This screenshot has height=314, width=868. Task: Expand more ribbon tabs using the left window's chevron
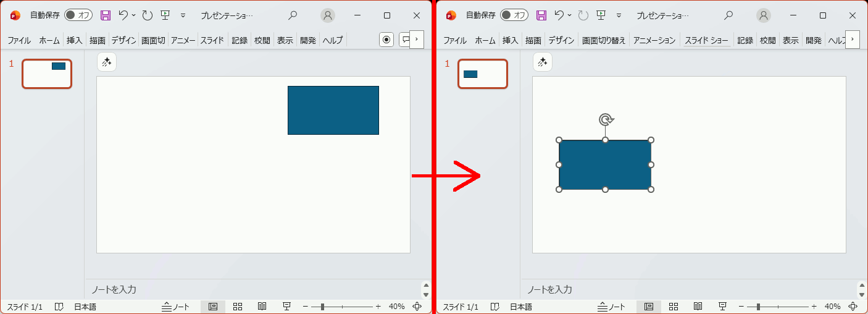417,40
